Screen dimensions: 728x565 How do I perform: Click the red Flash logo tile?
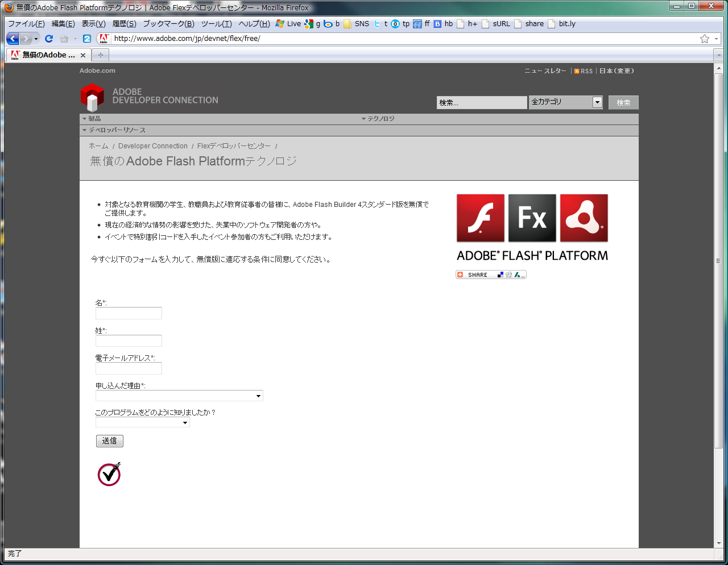[481, 218]
